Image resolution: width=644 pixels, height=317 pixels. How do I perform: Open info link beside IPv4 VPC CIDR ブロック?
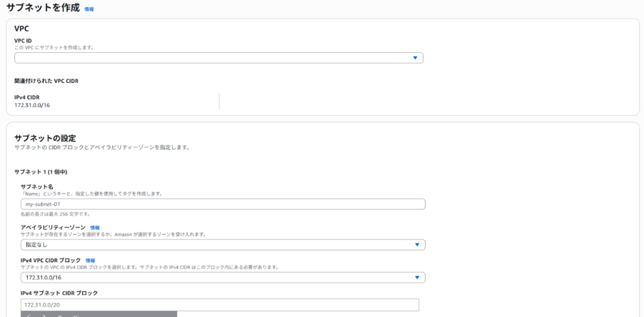[90, 260]
